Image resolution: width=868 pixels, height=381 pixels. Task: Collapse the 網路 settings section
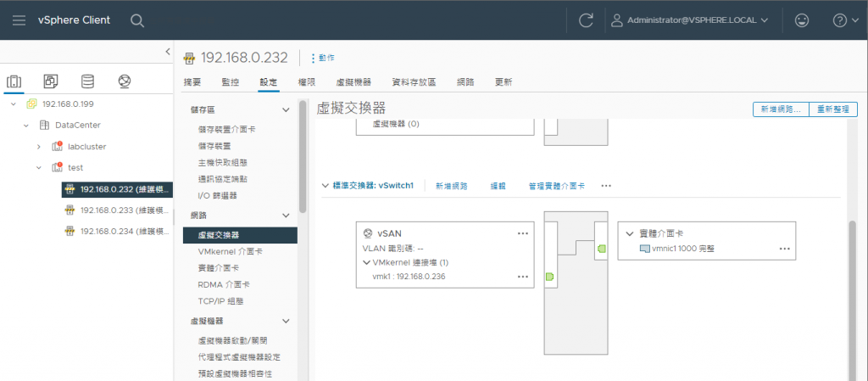[286, 215]
